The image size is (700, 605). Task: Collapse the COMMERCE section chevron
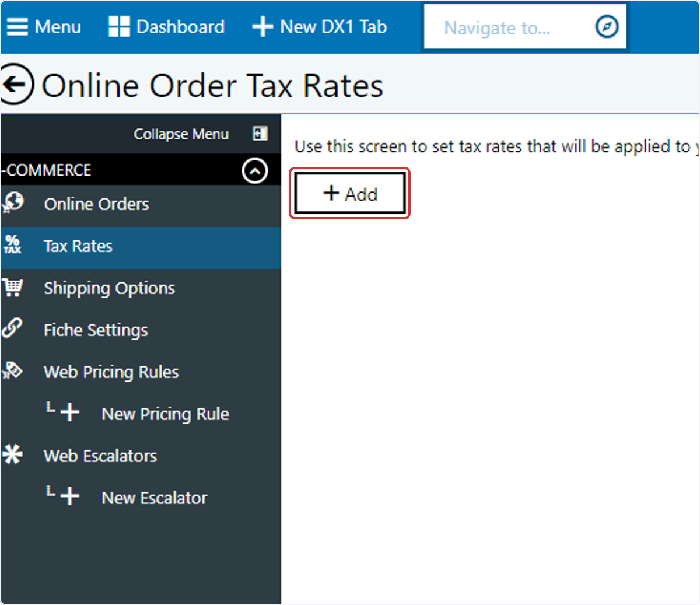tap(255, 170)
